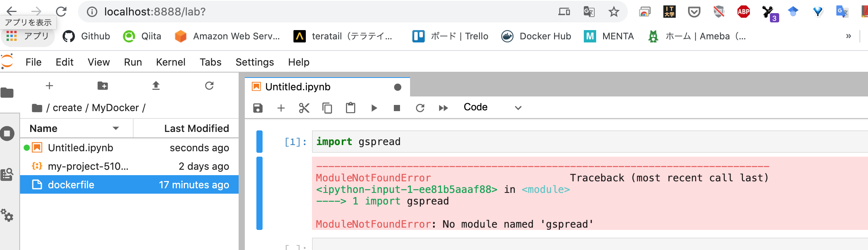Open the Kernel menu

[170, 62]
